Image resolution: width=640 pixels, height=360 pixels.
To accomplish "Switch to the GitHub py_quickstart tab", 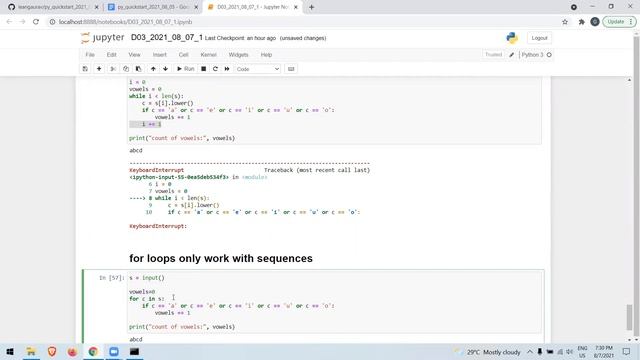I will coord(53,7).
